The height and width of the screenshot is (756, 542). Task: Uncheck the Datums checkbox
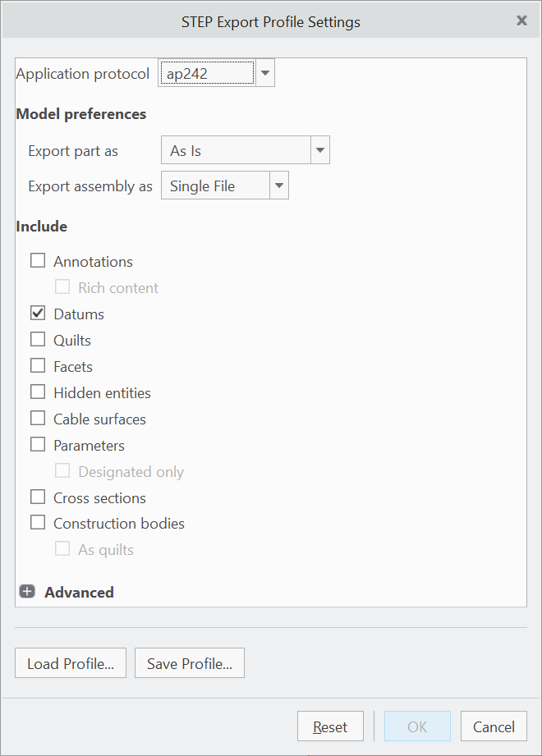[x=38, y=314]
